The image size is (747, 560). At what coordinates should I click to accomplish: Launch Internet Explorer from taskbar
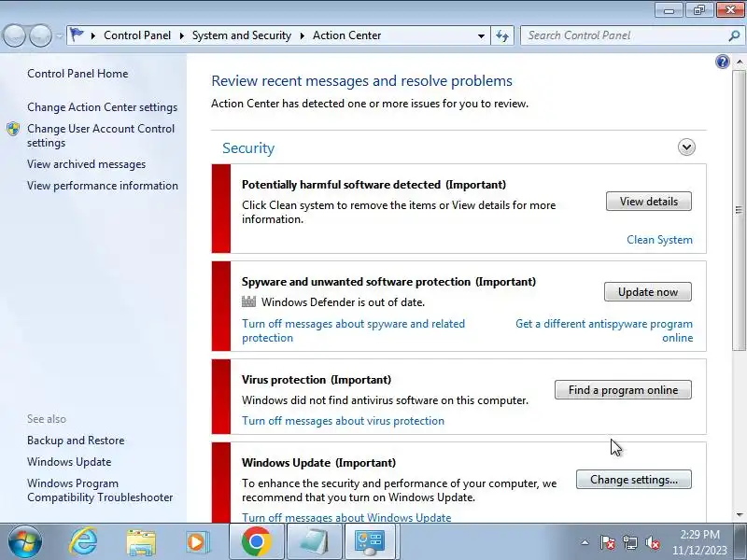84,541
